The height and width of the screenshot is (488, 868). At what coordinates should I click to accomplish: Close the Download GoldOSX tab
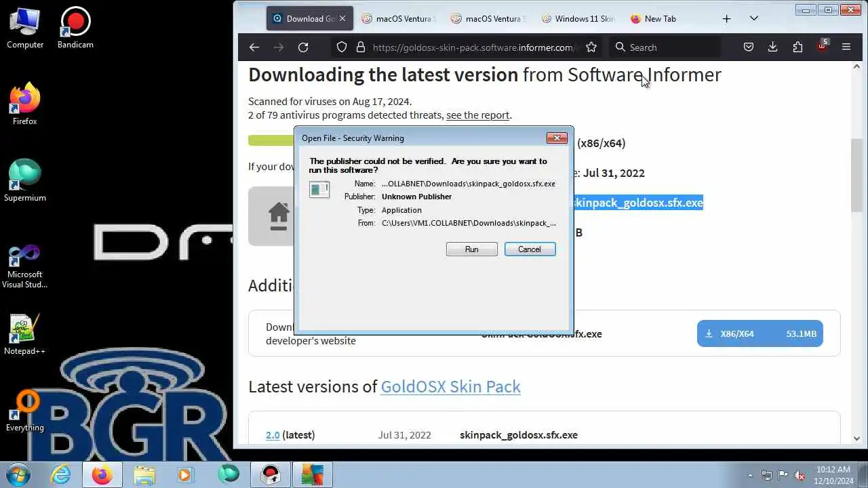(342, 19)
